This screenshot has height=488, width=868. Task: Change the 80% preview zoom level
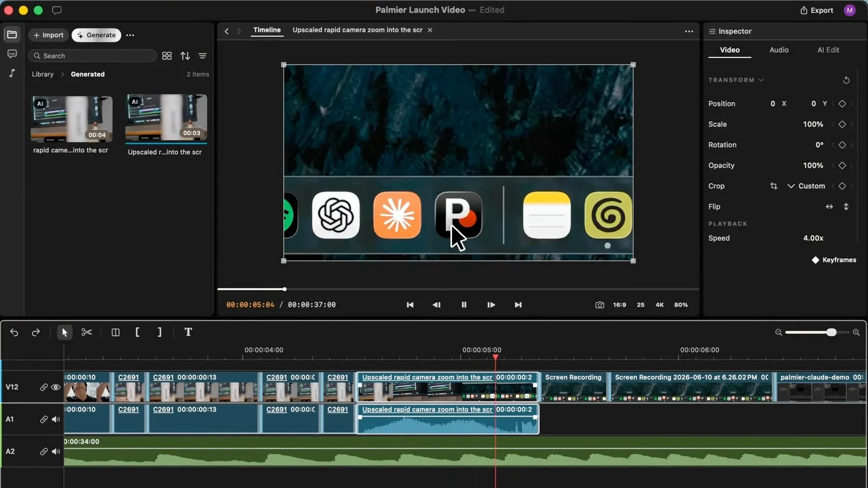point(681,305)
